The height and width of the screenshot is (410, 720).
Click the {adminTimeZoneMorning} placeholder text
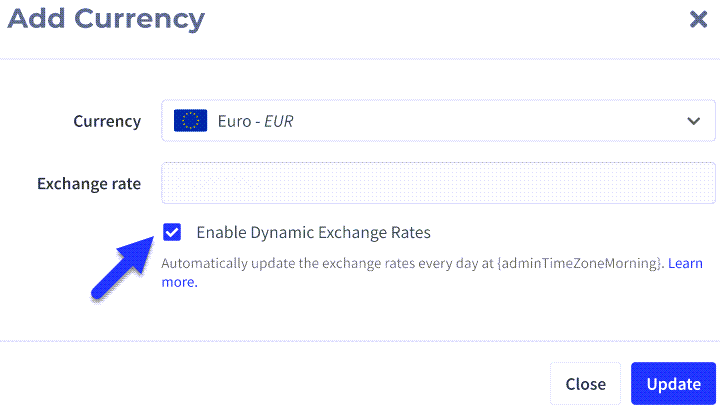tap(579, 264)
